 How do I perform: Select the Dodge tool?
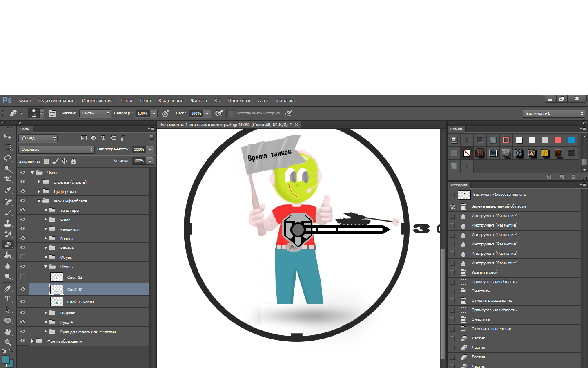8,276
